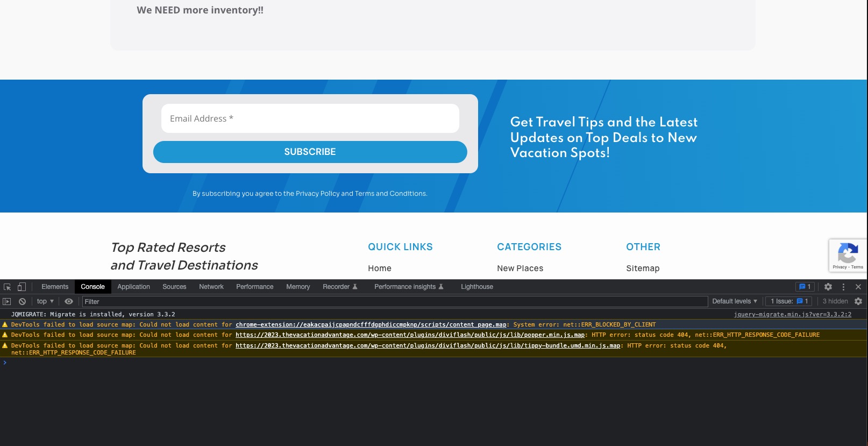Show console sidebar icon
This screenshot has width=868, height=446.
pos(7,301)
